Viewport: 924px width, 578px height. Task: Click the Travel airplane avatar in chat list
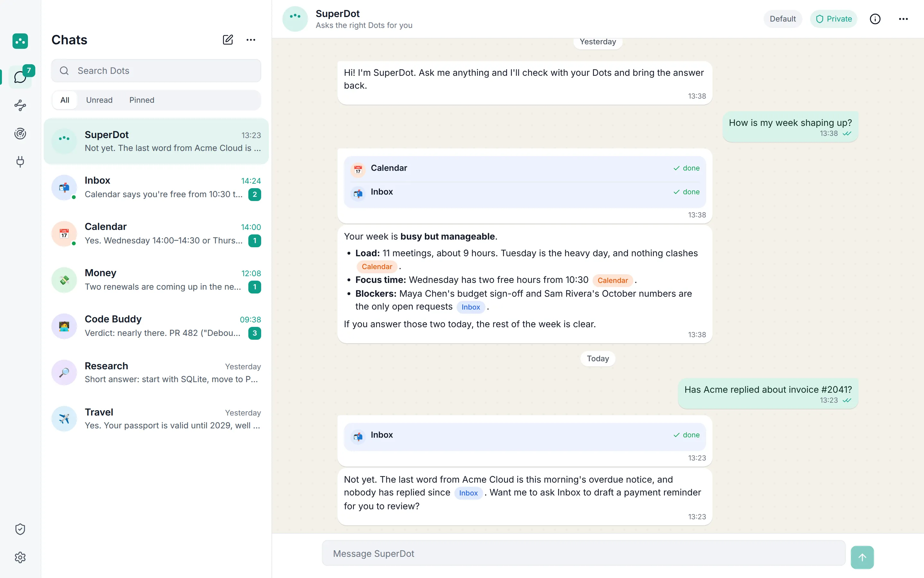click(64, 419)
